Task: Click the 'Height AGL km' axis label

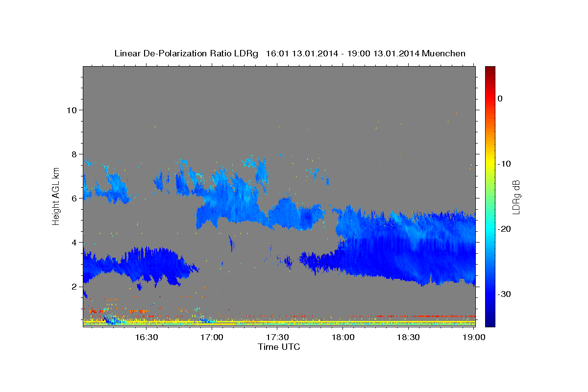Action: click(56, 196)
